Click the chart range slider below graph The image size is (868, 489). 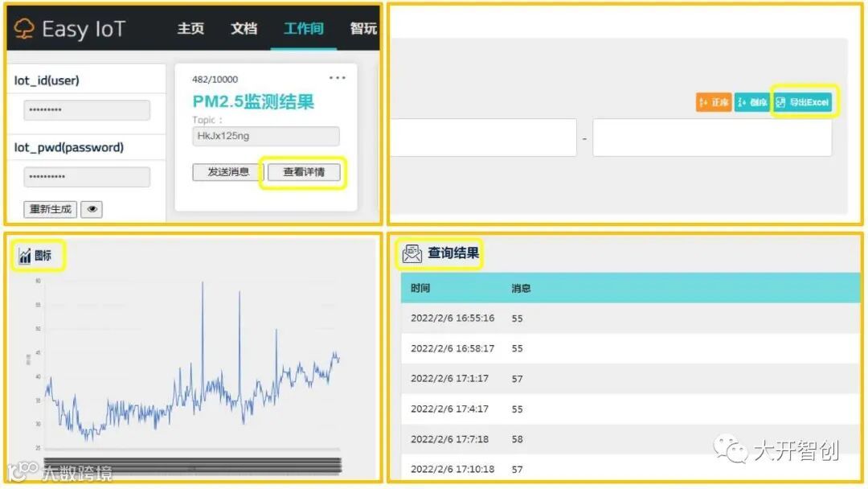pos(192,466)
